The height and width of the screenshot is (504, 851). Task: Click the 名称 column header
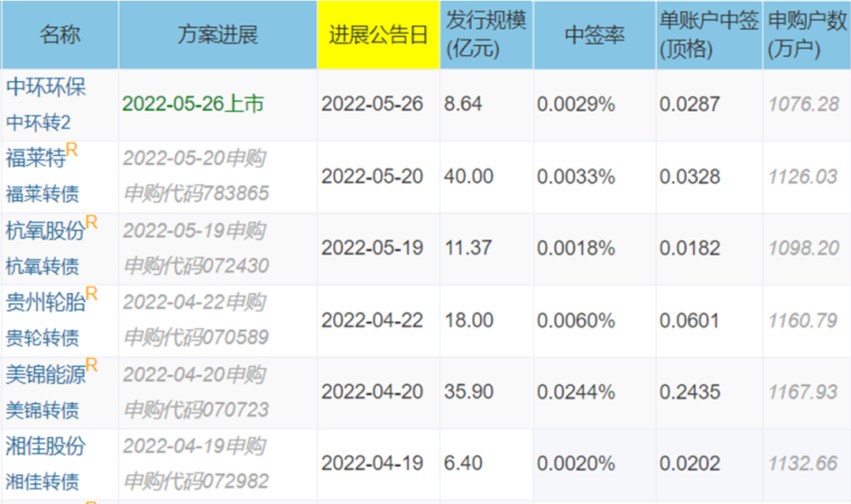click(60, 35)
